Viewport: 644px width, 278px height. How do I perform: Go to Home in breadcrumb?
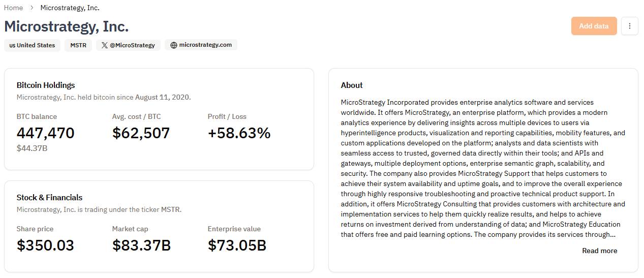[13, 8]
